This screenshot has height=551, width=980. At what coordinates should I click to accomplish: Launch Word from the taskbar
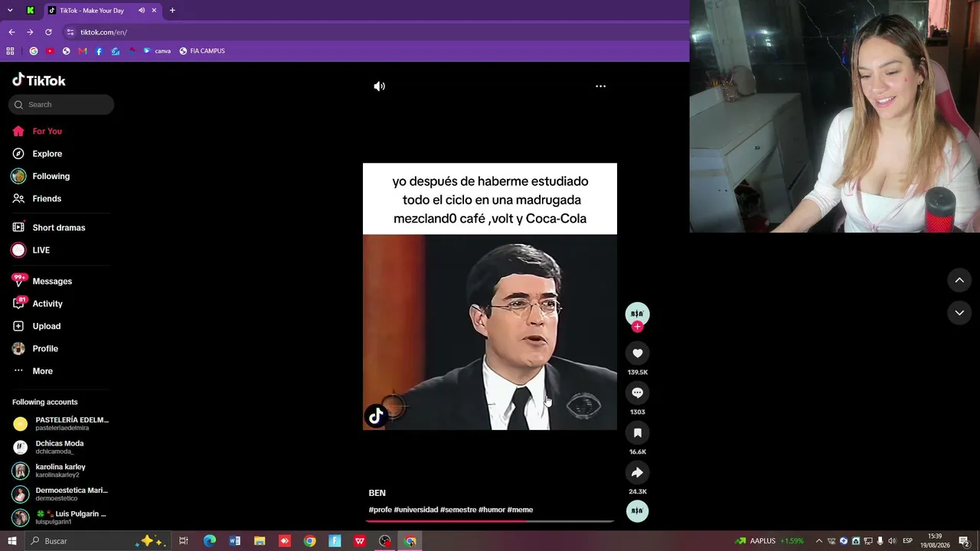click(x=234, y=541)
